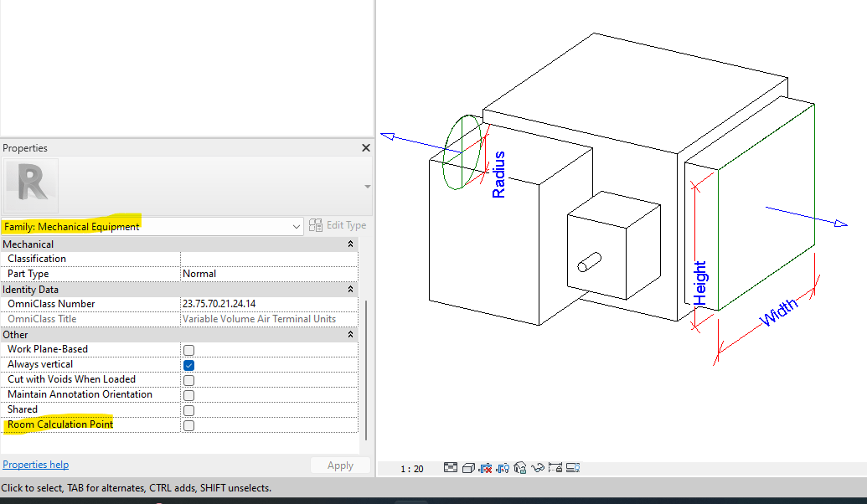Click the Temporary Hide/Isolate glasses icon

coord(539,468)
